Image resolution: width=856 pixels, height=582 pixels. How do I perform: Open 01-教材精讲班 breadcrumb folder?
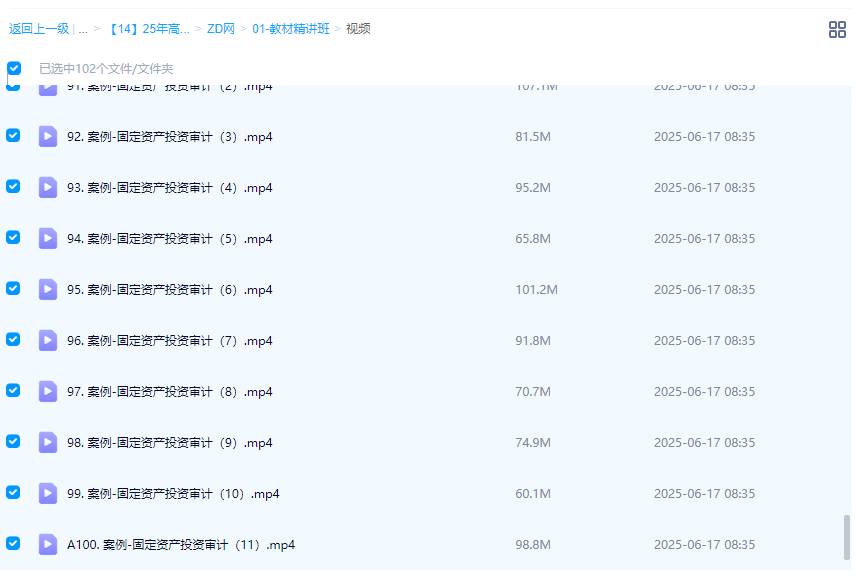(x=291, y=29)
